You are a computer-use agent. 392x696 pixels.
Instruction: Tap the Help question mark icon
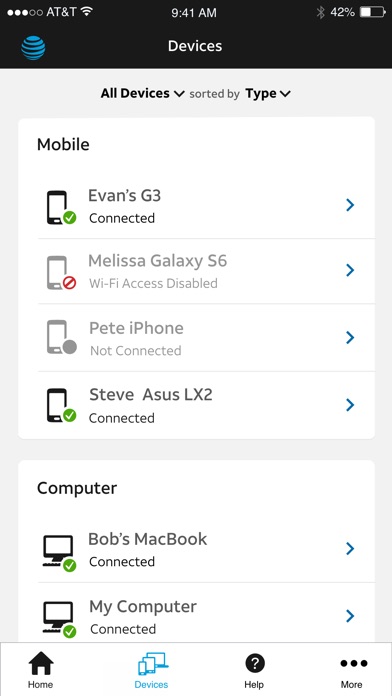pyautogui.click(x=254, y=664)
